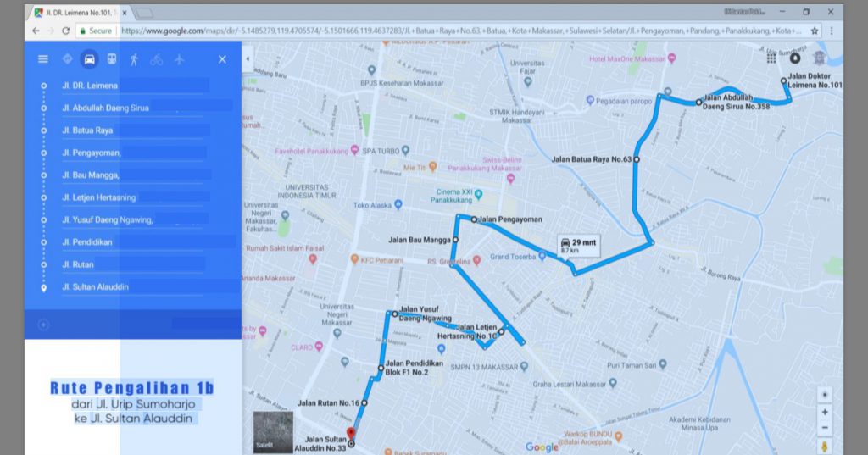
Task: Click Grand Toserba map pin
Action: (542, 256)
